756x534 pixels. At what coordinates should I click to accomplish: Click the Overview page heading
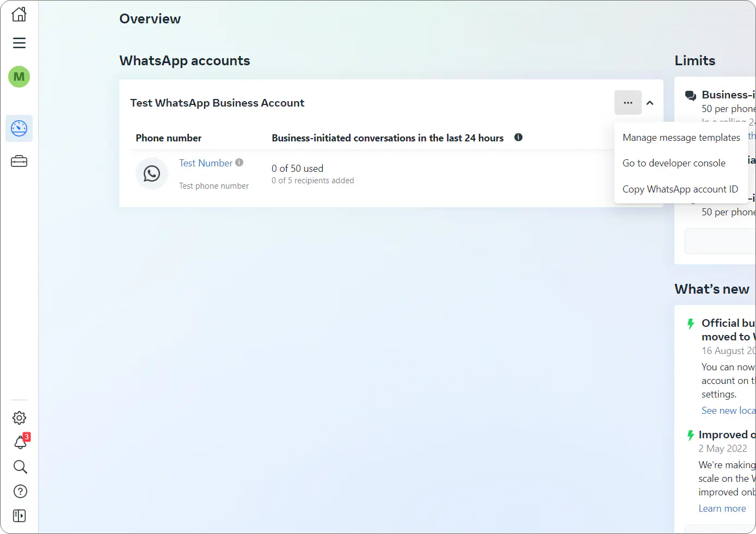(150, 19)
